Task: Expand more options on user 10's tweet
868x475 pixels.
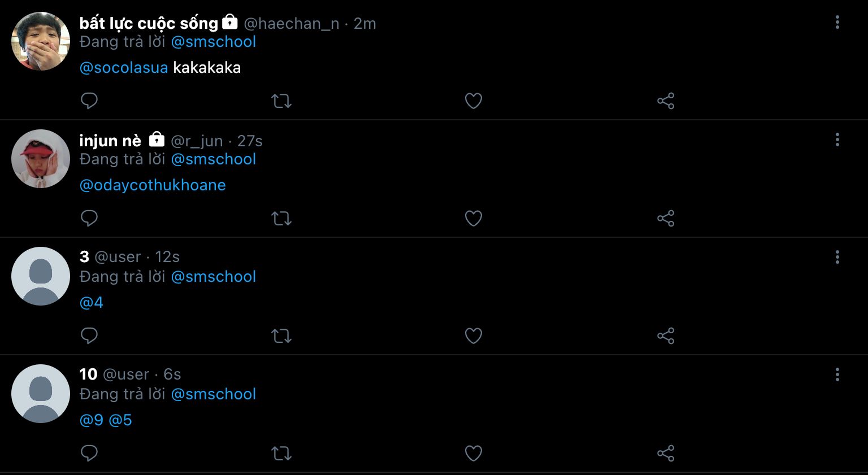Action: [x=837, y=375]
